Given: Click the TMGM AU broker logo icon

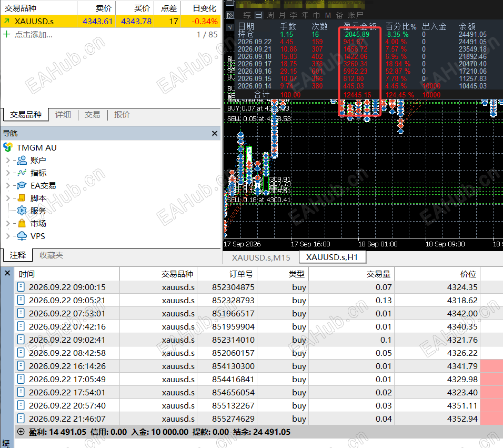Looking at the screenshot, I should pos(8,147).
